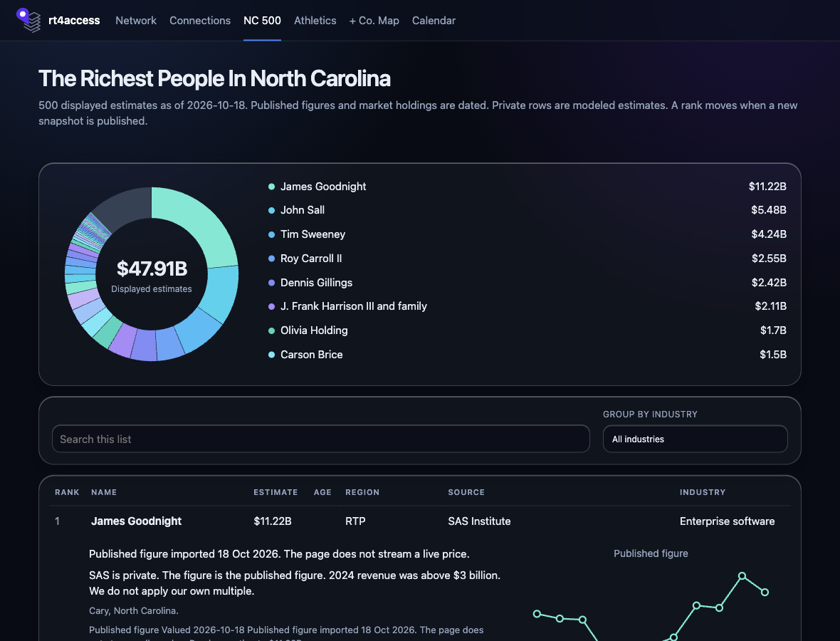
Task: Open the All industries dropdown
Action: coord(695,439)
